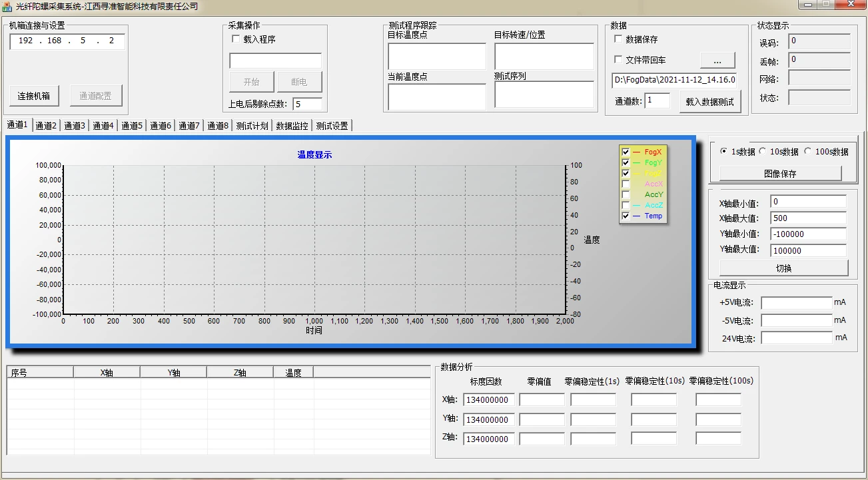Uncheck FogX in the chart legend

tap(626, 152)
